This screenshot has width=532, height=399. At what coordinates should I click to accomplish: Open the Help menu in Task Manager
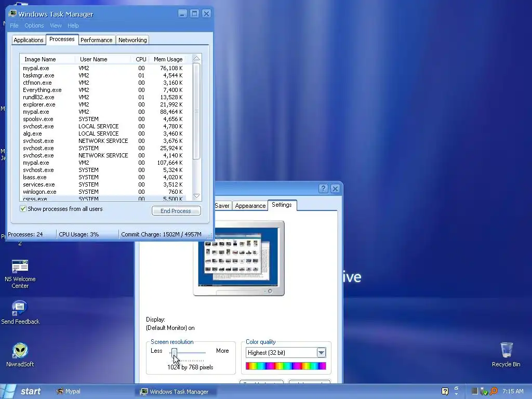(x=73, y=25)
